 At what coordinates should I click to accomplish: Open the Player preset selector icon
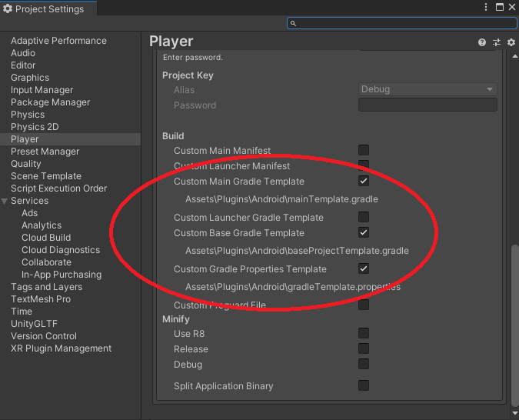497,42
